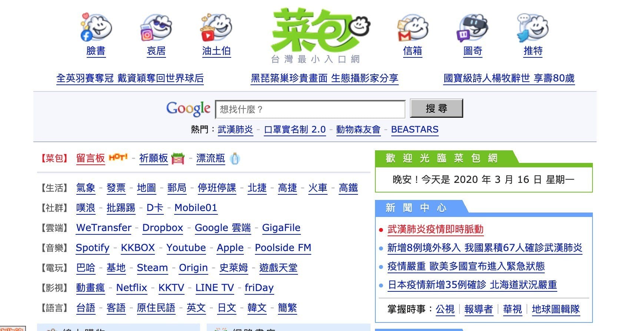Click the wish board icon beside 祈願板

click(x=178, y=158)
